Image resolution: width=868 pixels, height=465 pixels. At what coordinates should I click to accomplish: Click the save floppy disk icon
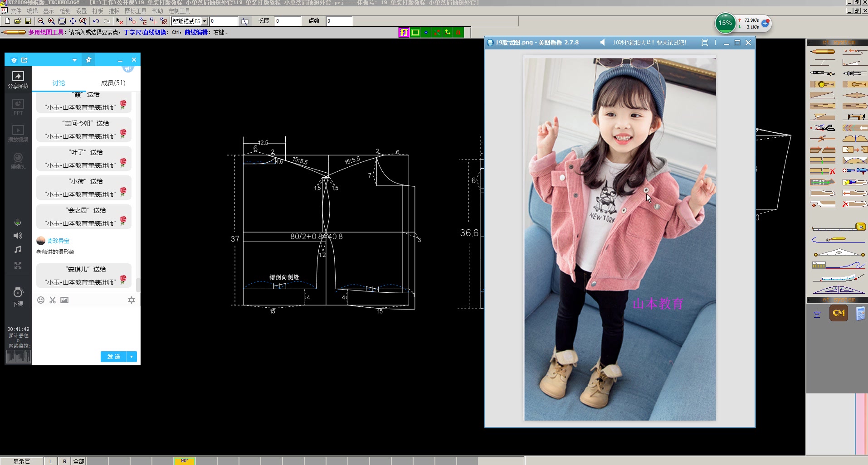[x=28, y=21]
